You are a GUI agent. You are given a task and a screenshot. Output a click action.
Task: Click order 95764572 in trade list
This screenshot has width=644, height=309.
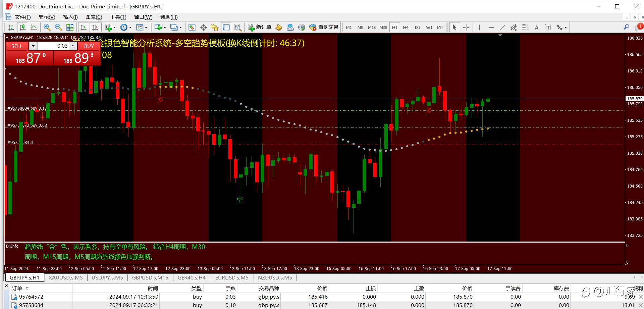click(31, 297)
